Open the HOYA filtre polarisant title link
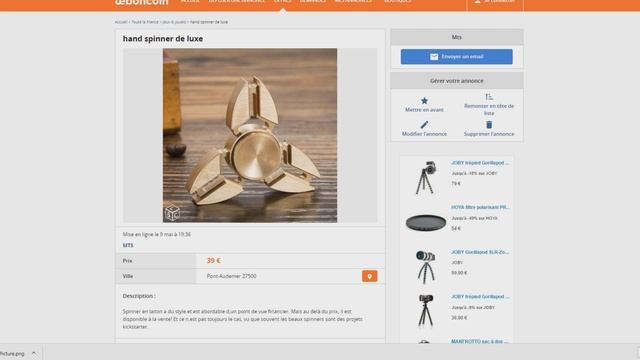640x360 pixels. pos(480,207)
